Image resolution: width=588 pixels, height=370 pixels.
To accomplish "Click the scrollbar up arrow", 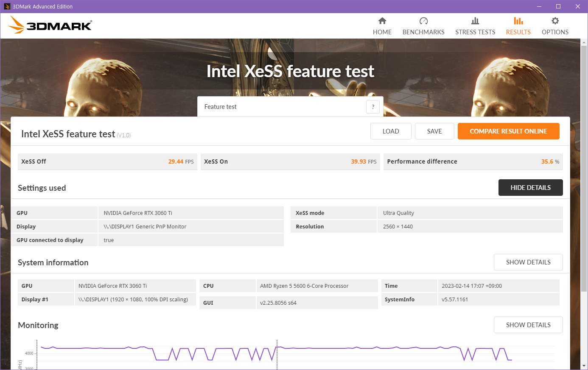I will 584,42.
